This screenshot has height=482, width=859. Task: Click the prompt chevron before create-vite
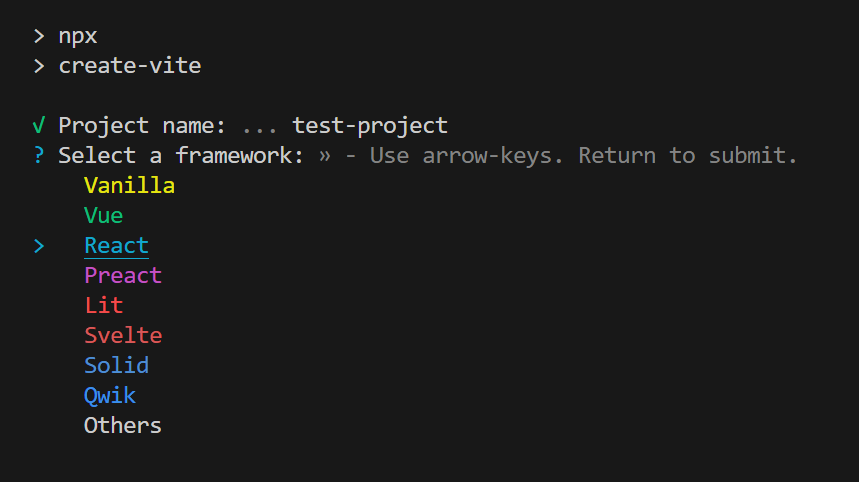(x=39, y=66)
